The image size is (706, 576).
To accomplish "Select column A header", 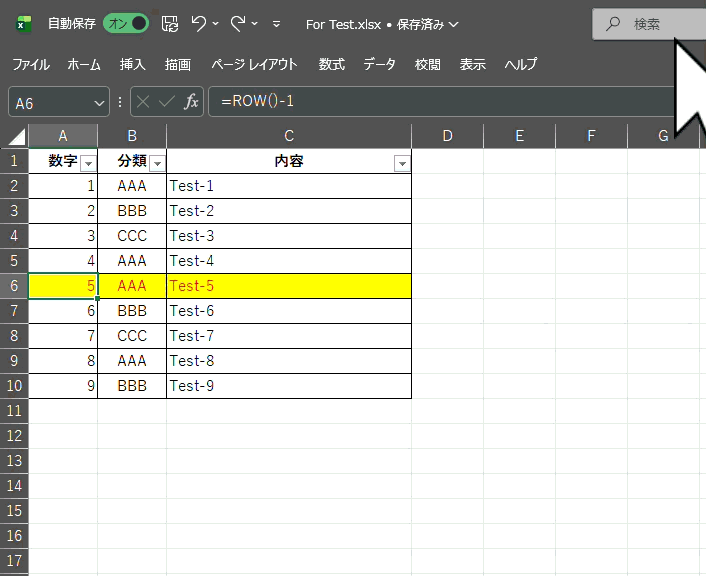I will point(63,136).
